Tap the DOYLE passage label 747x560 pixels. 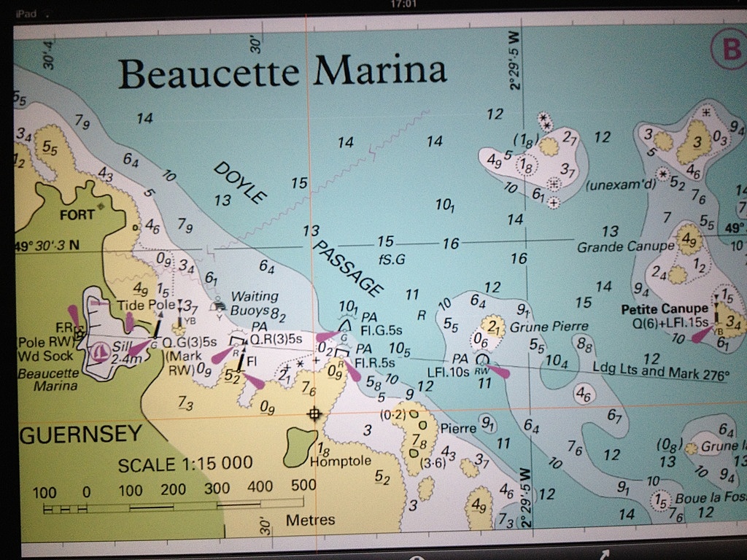240,182
